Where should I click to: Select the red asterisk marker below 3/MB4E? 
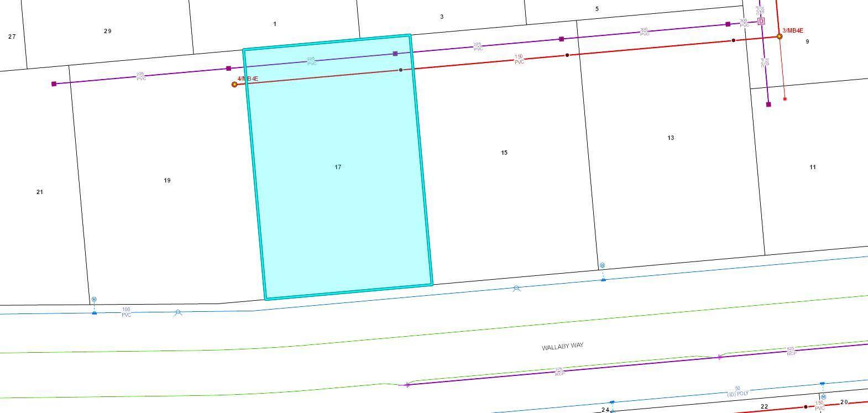point(785,100)
